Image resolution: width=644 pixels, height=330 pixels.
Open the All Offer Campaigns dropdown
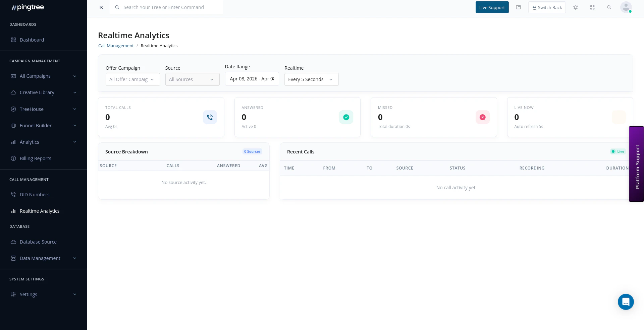132,79
